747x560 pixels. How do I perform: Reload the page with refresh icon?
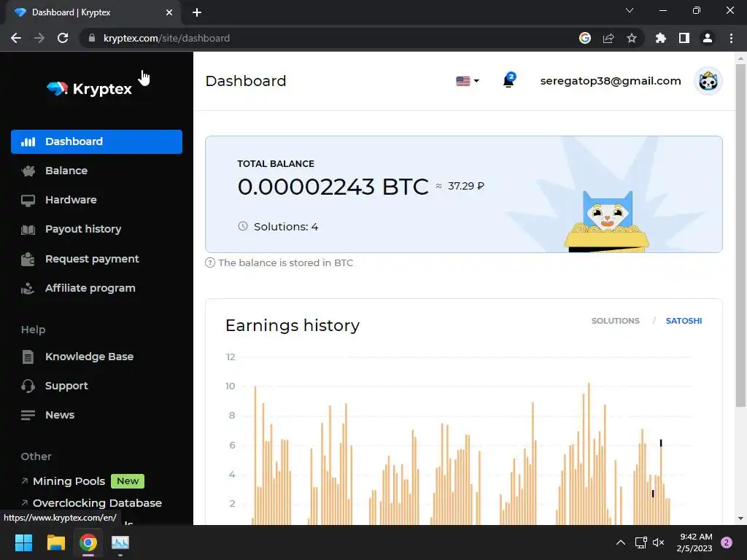(63, 38)
